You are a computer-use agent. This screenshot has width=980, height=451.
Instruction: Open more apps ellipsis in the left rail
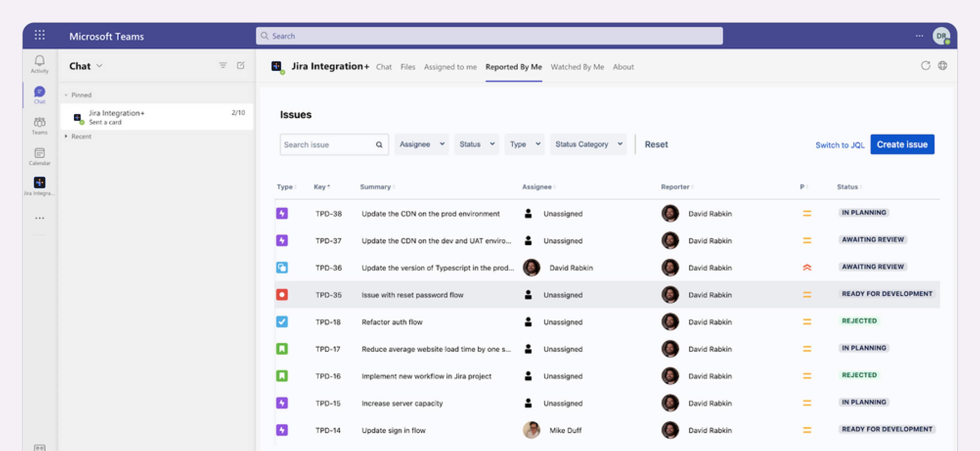(40, 218)
